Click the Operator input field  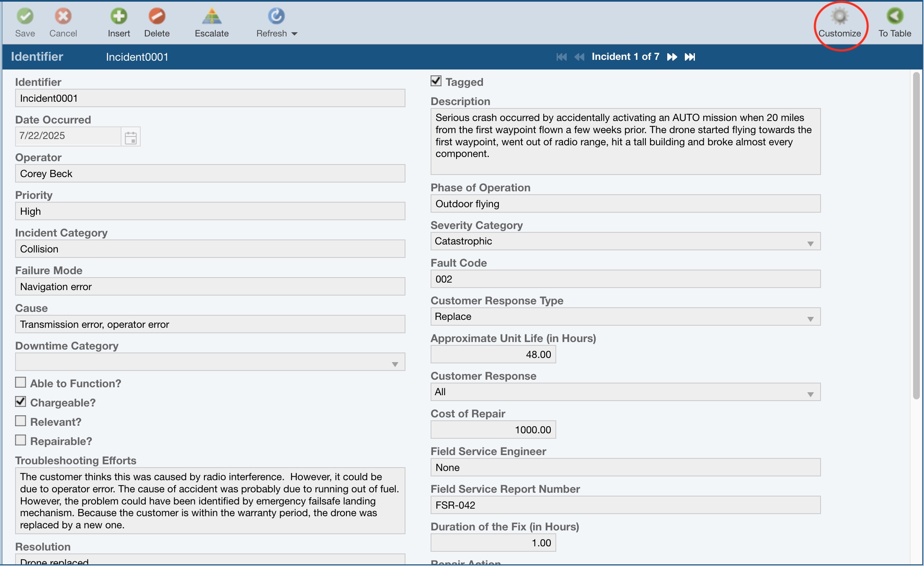tap(210, 173)
